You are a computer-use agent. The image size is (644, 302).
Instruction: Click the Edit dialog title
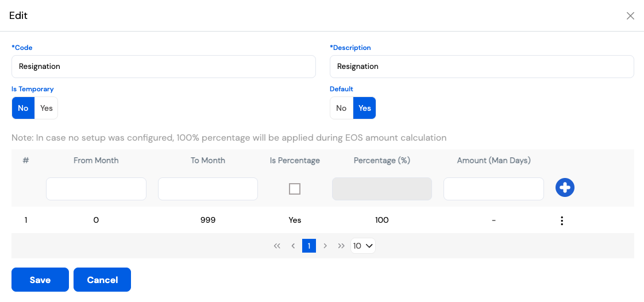18,16
